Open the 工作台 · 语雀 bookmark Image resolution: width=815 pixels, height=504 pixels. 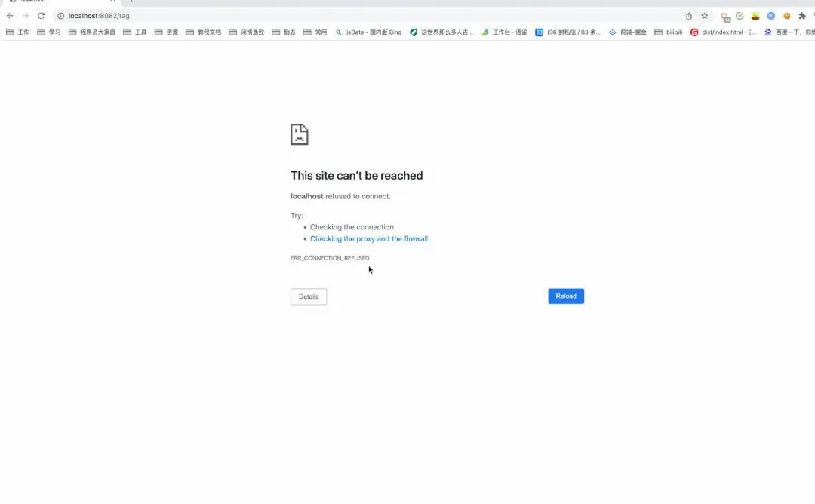(x=504, y=32)
